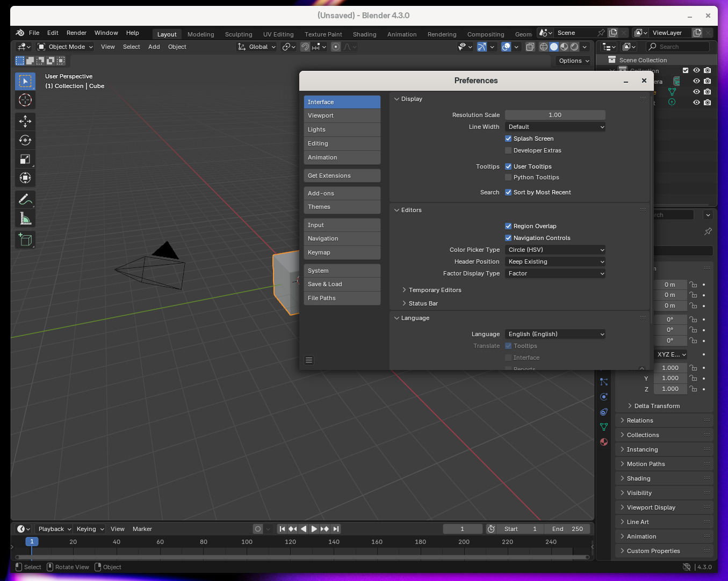
Task: Switch to the Sculpting workspace tab
Action: click(239, 34)
